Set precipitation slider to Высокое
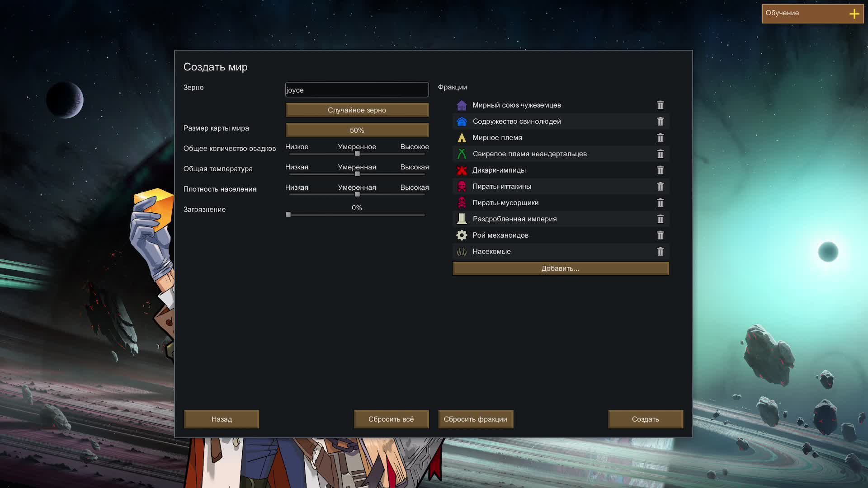 424,154
